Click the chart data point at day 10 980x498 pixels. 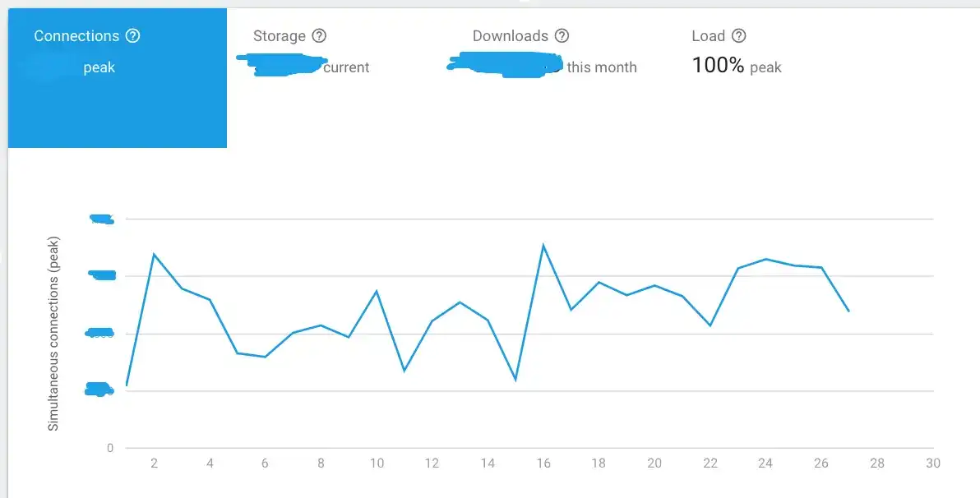(x=377, y=291)
